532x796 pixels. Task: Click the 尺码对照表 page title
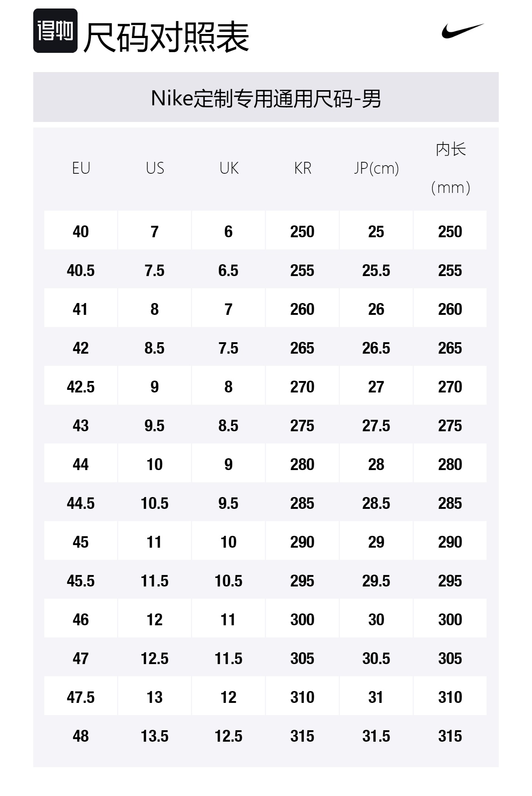166,37
